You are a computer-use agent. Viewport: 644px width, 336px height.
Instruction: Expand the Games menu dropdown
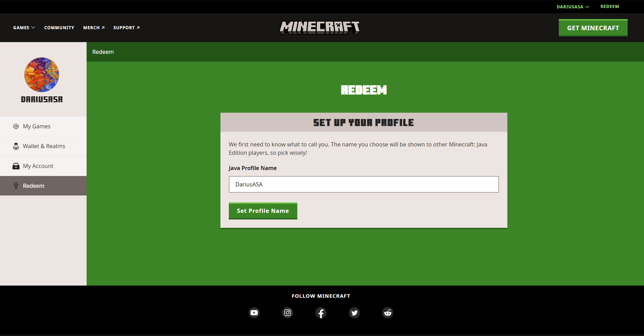24,28
